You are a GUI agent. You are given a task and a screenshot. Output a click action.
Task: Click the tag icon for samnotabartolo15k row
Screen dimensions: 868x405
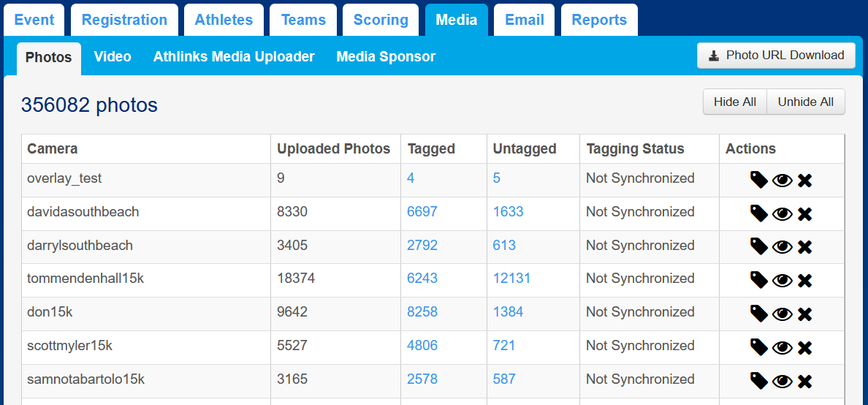(759, 381)
